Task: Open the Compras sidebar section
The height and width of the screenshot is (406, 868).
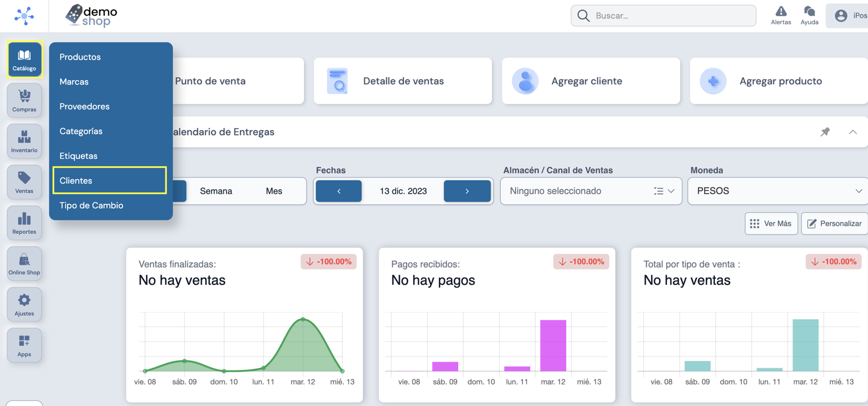Action: [x=24, y=101]
